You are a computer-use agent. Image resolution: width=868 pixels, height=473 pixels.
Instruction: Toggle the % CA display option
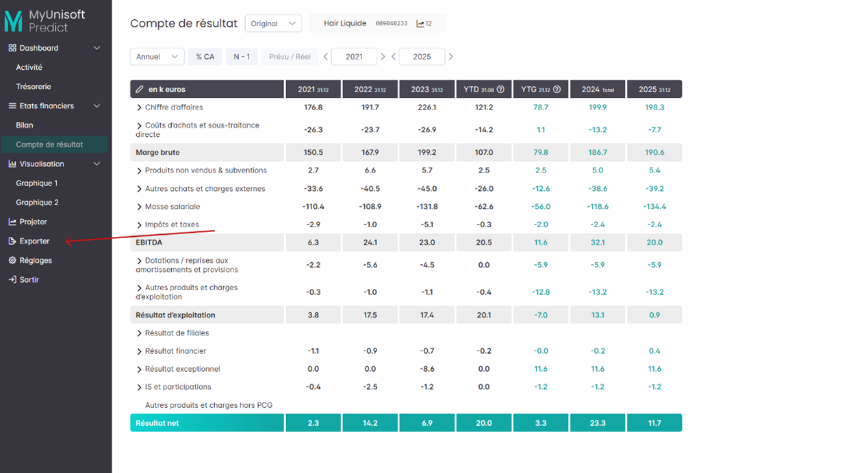pyautogui.click(x=205, y=57)
